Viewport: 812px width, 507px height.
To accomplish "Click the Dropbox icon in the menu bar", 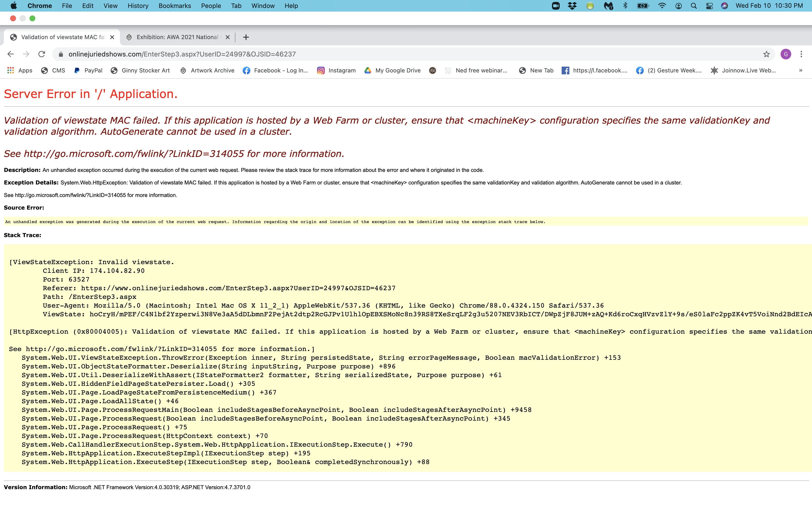I will [x=572, y=6].
